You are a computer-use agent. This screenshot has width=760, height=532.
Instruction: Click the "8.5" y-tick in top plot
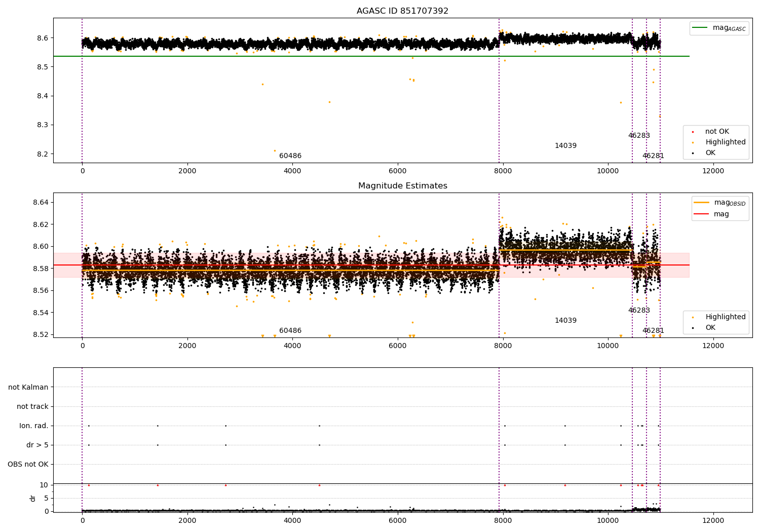(43, 67)
